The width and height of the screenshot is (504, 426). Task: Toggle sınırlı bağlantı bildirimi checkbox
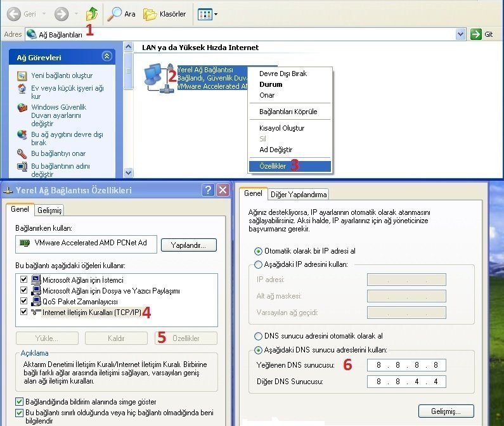pos(19,413)
